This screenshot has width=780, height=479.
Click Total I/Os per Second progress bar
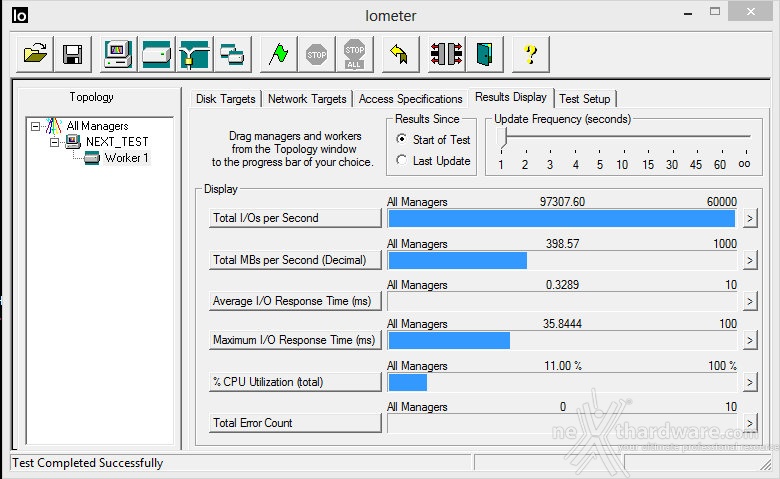(562, 218)
